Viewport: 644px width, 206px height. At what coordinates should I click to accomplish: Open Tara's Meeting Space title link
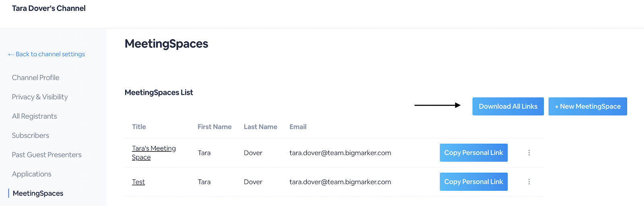coord(154,153)
